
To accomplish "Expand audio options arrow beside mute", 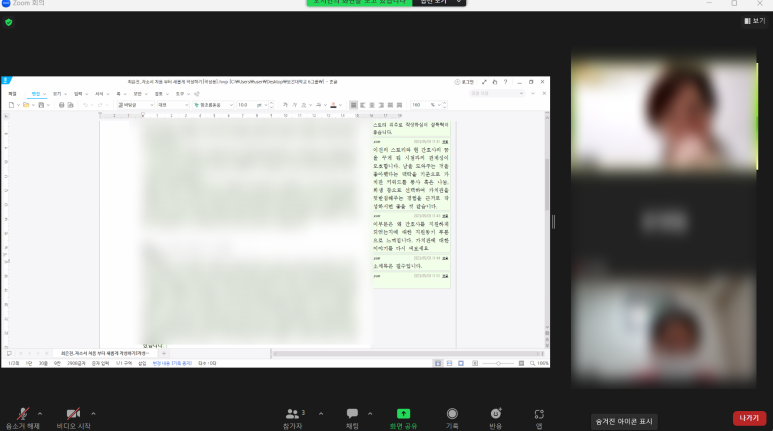I will 40,413.
